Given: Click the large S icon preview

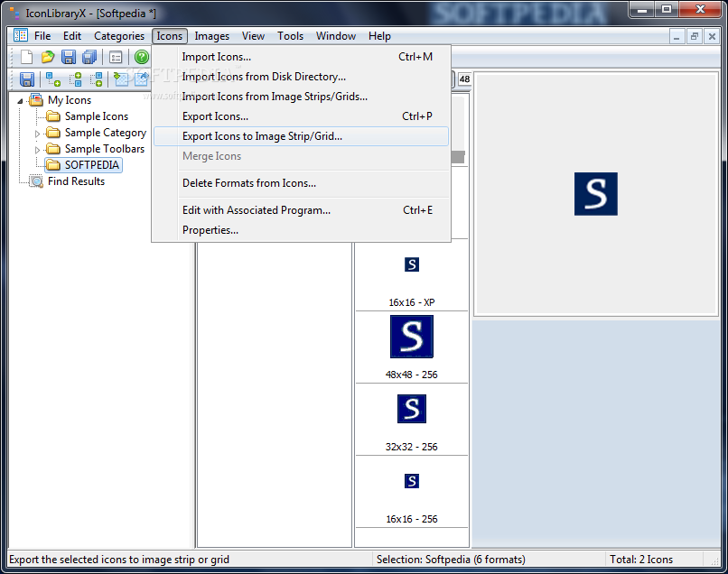Looking at the screenshot, I should (596, 194).
